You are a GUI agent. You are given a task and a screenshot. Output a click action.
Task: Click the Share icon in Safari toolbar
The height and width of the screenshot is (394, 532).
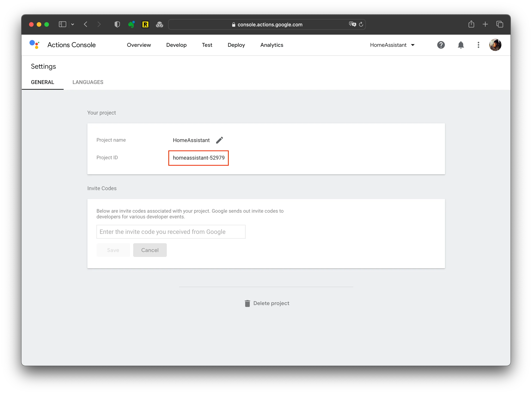(471, 24)
